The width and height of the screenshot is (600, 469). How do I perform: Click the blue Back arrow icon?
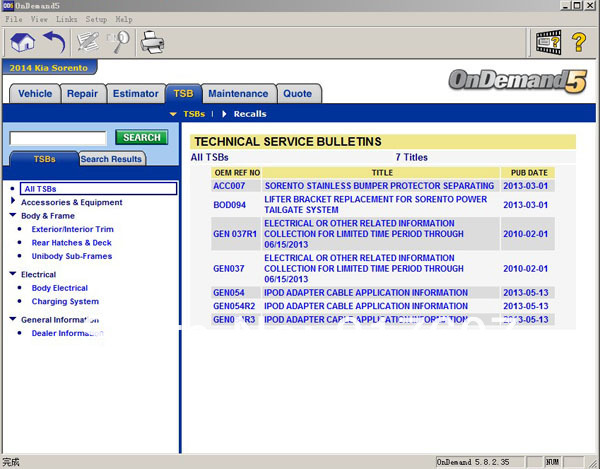click(x=54, y=42)
